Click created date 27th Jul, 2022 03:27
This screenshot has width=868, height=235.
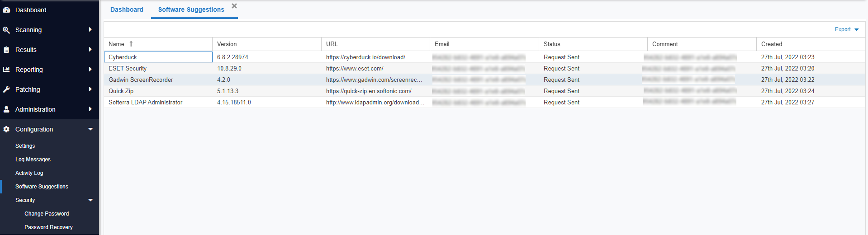pyautogui.click(x=787, y=102)
